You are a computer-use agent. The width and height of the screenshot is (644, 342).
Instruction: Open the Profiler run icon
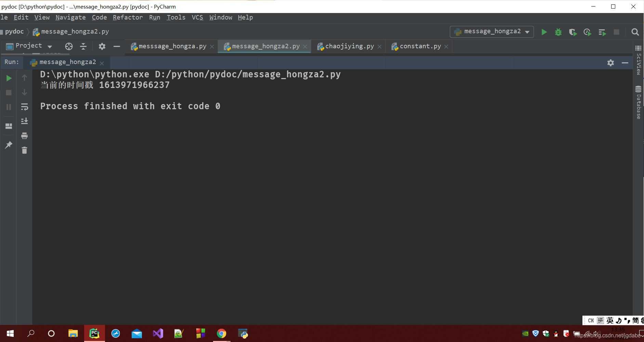click(588, 32)
